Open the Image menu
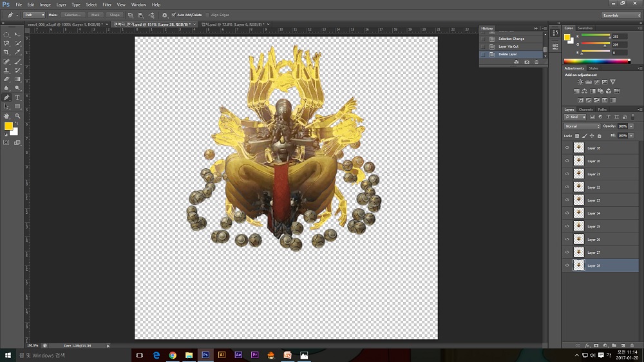 click(x=45, y=5)
